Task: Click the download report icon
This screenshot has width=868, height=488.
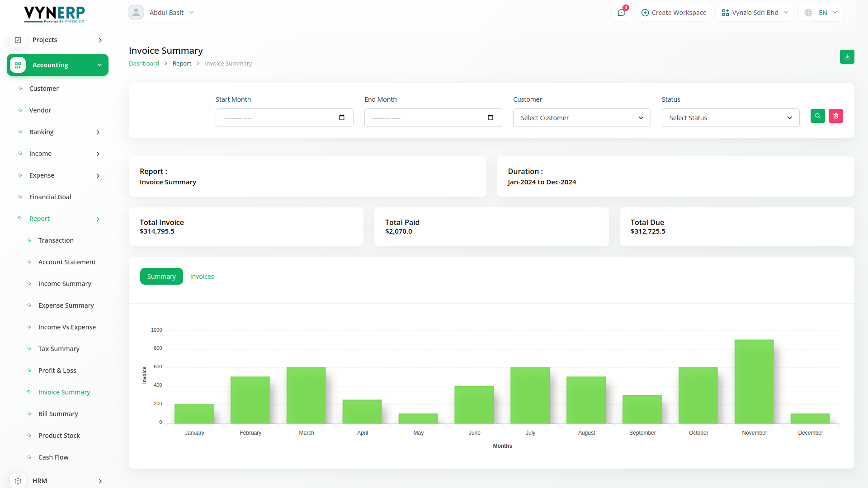Action: pyautogui.click(x=847, y=57)
